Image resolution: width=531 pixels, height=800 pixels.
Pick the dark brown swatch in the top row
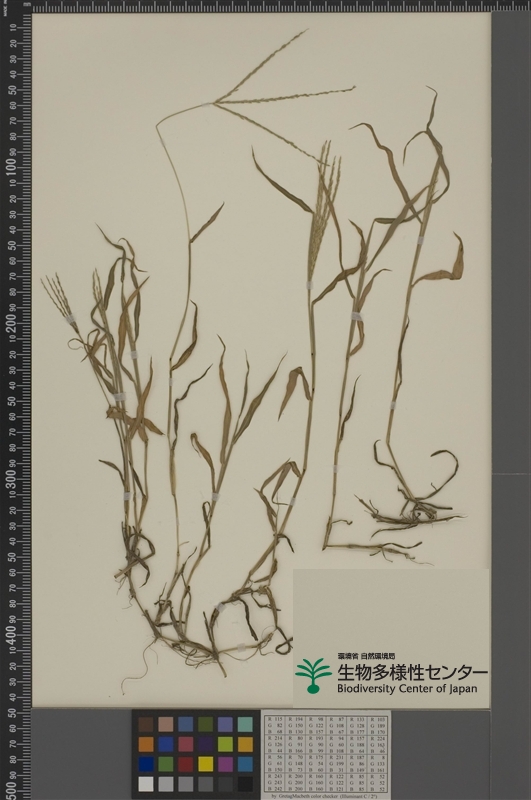click(146, 724)
